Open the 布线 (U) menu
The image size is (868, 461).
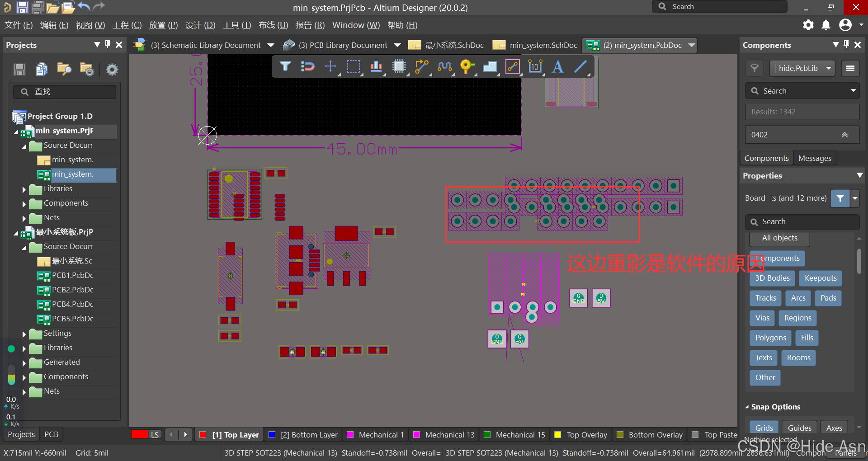(273, 25)
